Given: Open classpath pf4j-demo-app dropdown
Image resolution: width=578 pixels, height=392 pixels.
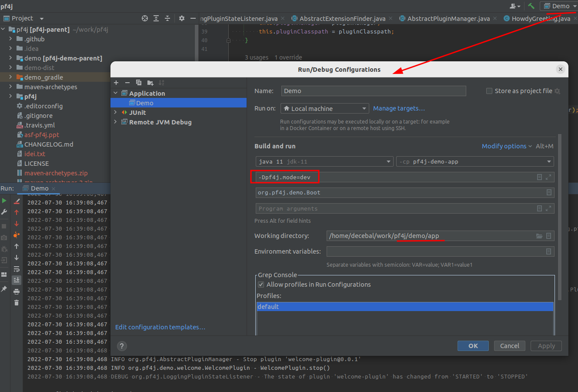Looking at the screenshot, I should (475, 161).
